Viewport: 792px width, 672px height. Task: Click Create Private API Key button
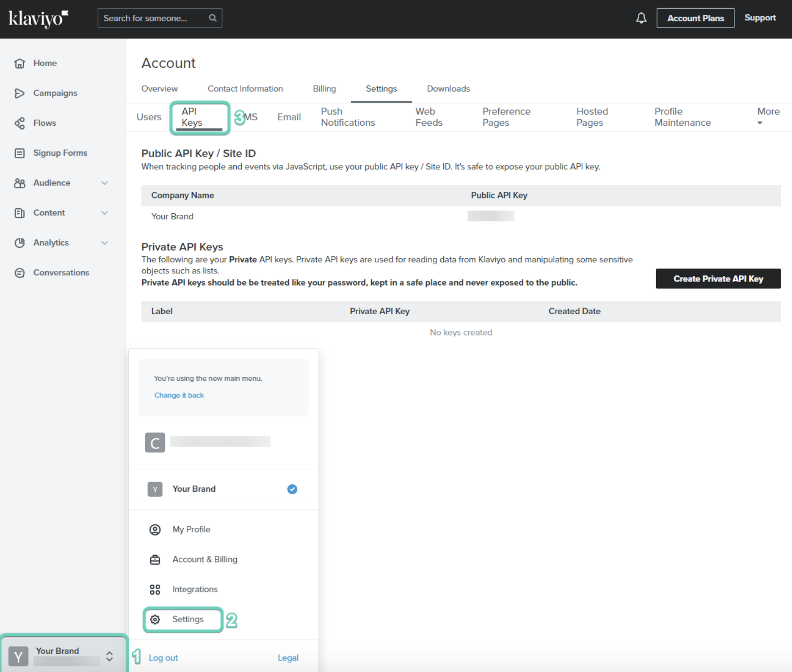(718, 278)
